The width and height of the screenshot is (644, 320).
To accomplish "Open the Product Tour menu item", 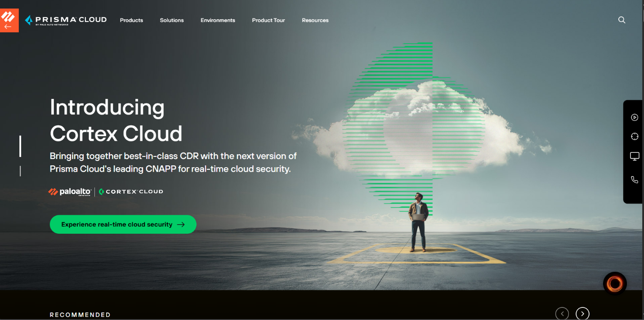I will [268, 20].
